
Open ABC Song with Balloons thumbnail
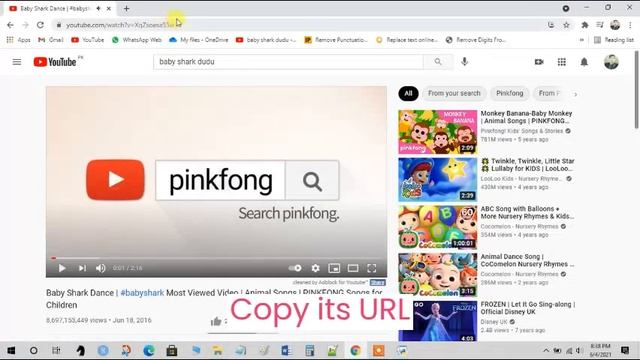point(438,227)
